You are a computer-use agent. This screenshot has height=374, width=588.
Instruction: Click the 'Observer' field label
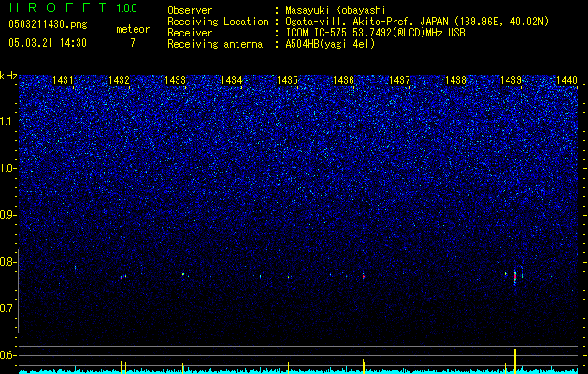click(190, 10)
